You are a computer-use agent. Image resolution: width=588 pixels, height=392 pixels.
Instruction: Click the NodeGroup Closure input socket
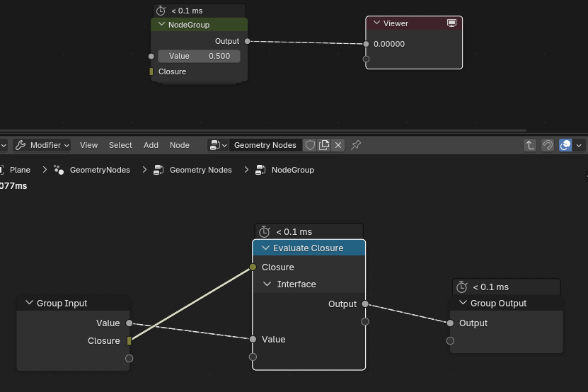coord(151,71)
